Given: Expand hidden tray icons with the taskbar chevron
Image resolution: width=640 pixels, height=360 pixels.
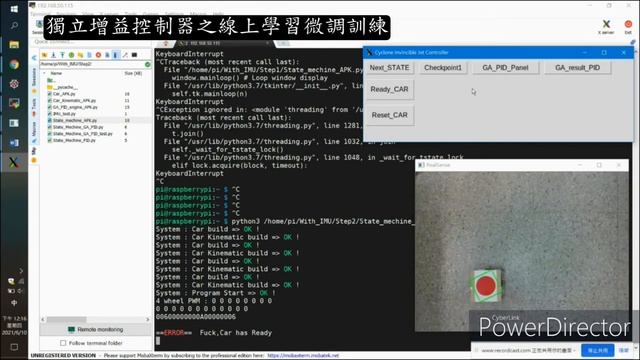Looking at the screenshot, I should (x=20, y=271).
